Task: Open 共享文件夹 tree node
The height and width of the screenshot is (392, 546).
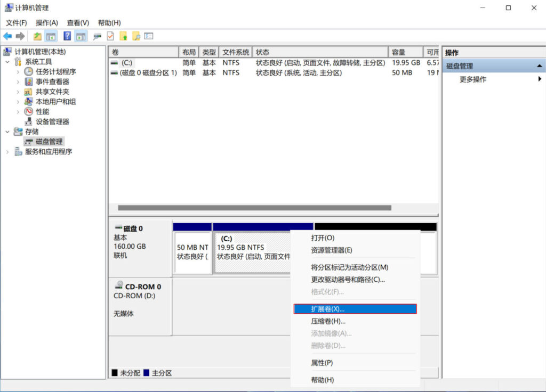Action: [52, 92]
